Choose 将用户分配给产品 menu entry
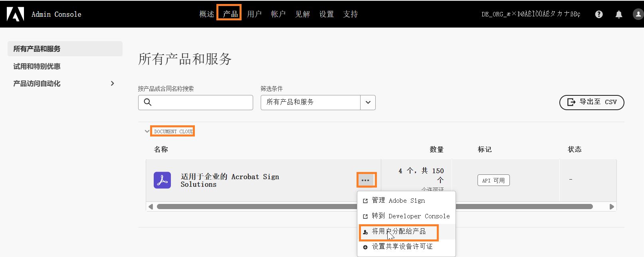This screenshot has width=644, height=257. pos(406,231)
